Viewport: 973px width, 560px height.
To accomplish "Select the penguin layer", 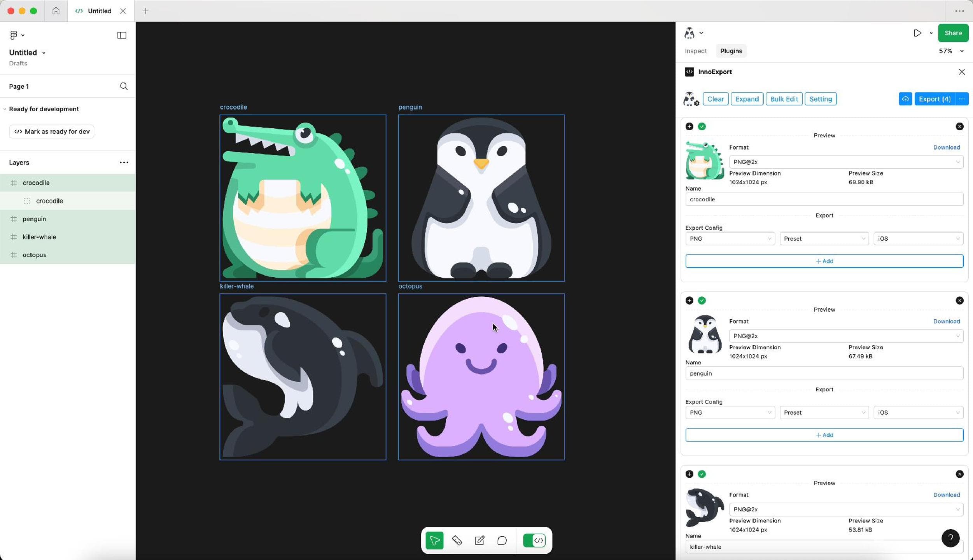I will coord(68,219).
